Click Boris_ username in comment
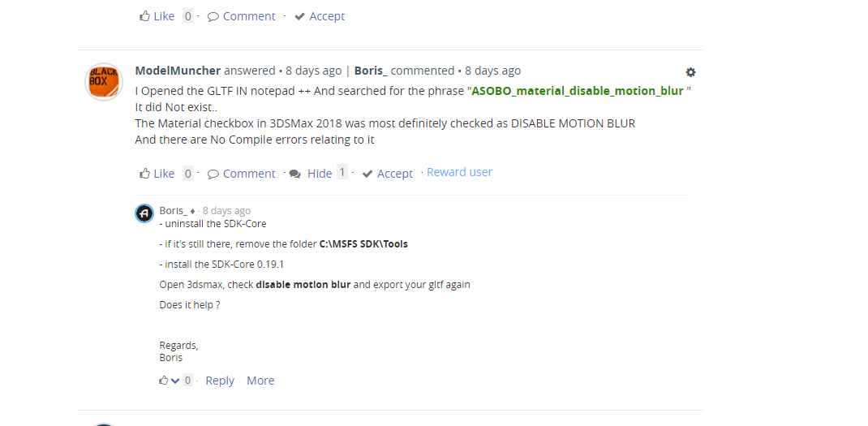 174,210
